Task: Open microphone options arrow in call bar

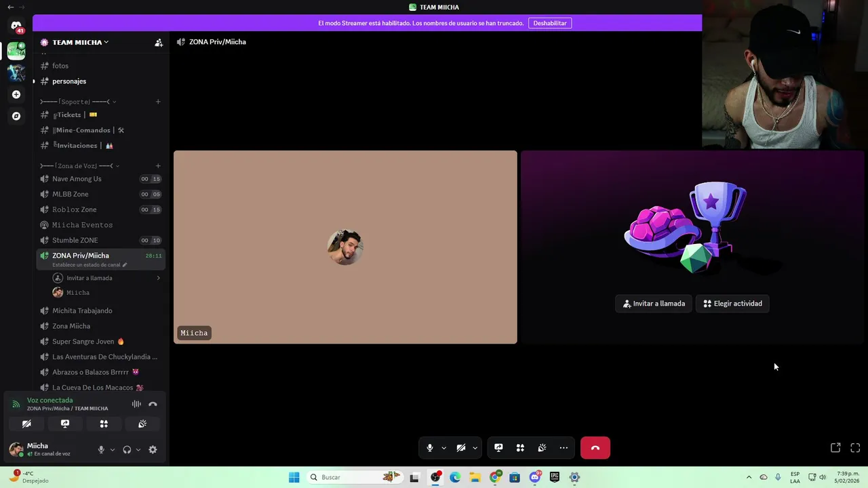Action: (x=443, y=448)
